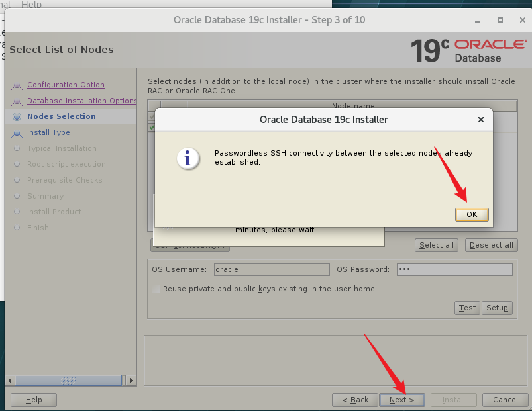Viewport: 532px width, 411px height.
Task: Toggle the green-checked node row checkbox
Action: (152, 128)
